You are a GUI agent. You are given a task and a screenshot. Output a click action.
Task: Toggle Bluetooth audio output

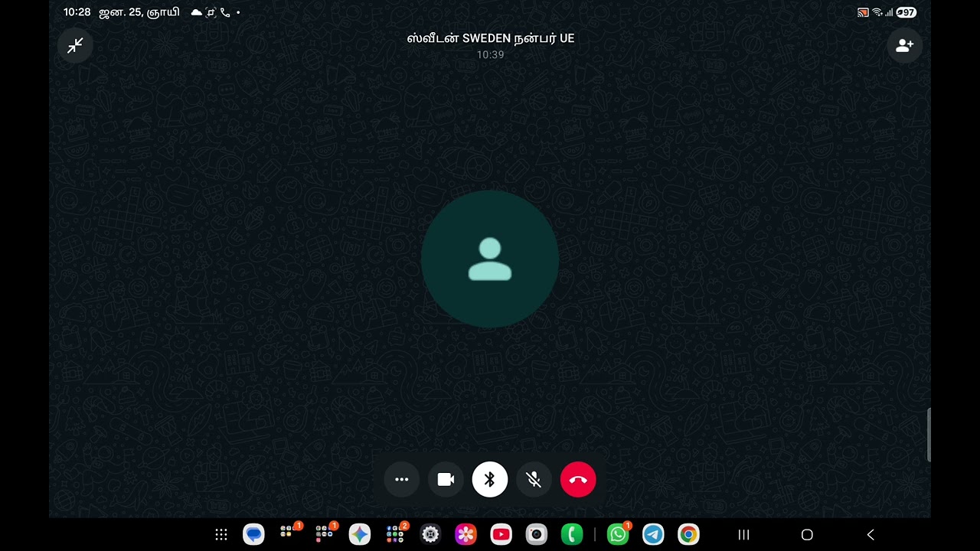tap(490, 480)
